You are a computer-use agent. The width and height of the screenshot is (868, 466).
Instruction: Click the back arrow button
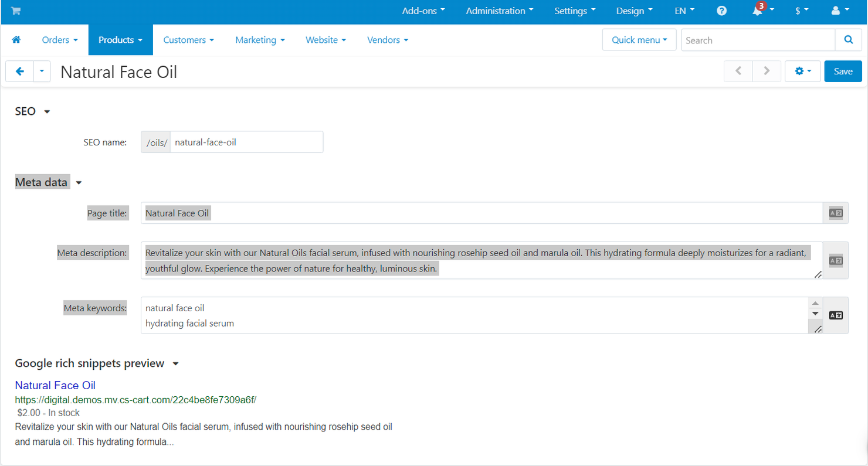tap(20, 72)
